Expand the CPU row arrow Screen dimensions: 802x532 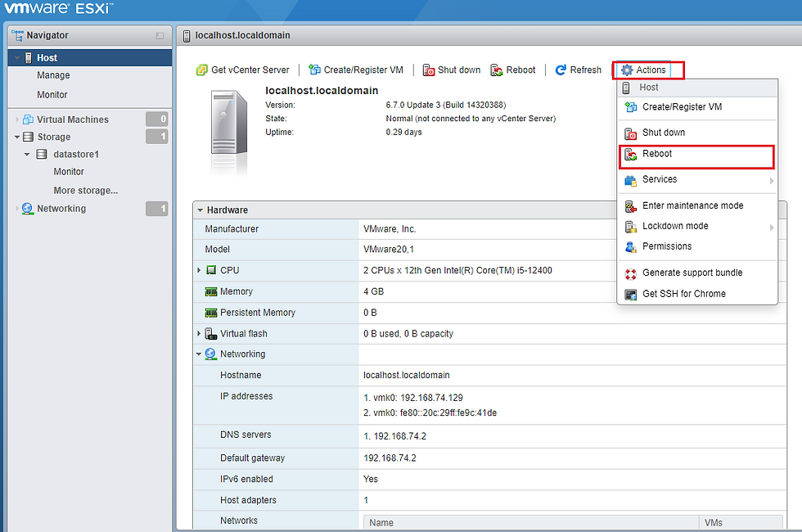199,270
